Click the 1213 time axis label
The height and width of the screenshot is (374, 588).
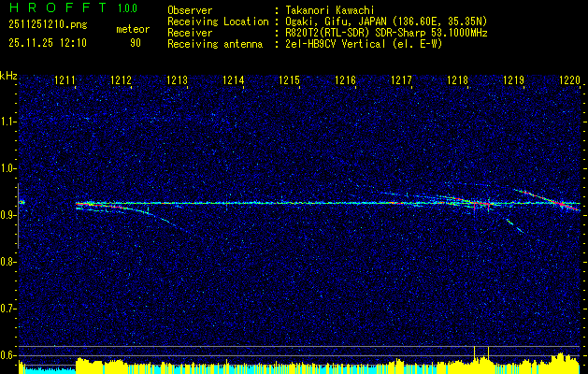click(x=177, y=80)
